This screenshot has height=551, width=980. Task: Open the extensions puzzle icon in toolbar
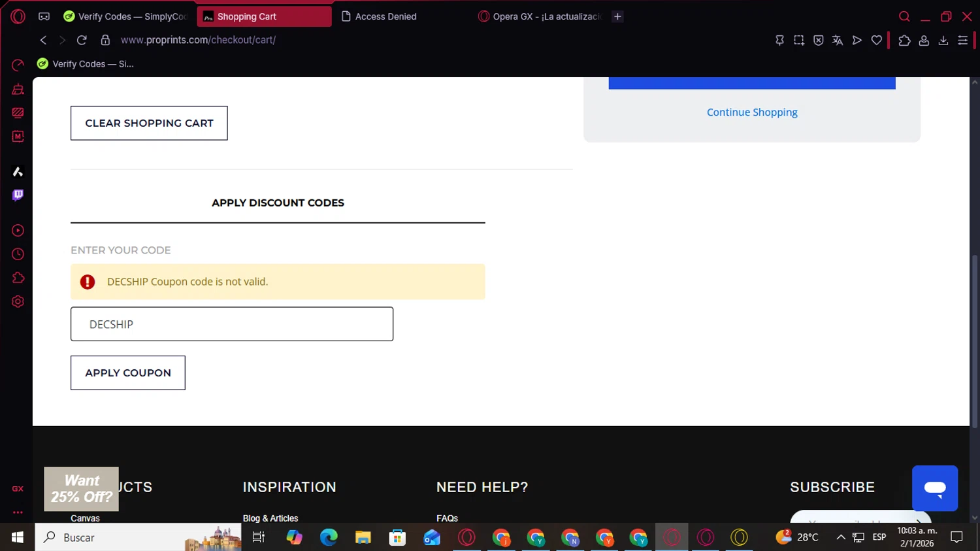[904, 41]
